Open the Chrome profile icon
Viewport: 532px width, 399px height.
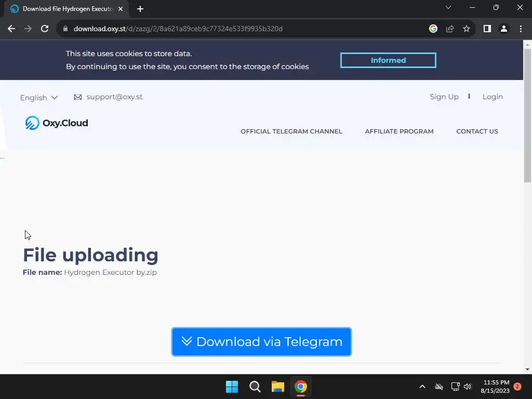click(504, 29)
